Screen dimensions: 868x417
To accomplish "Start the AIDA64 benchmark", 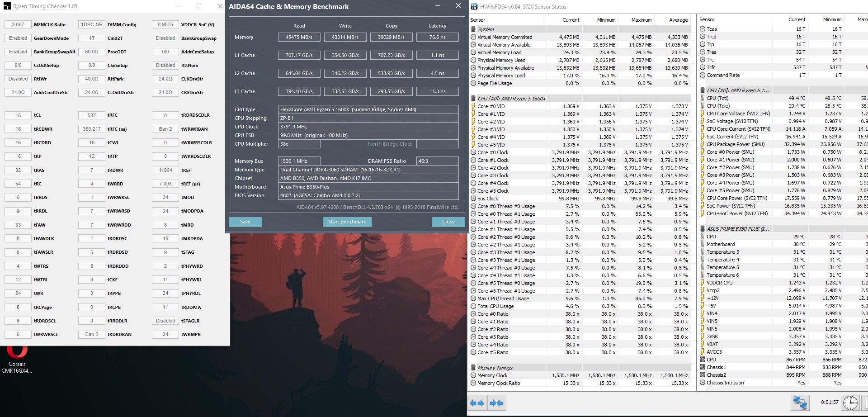I will pyautogui.click(x=347, y=222).
